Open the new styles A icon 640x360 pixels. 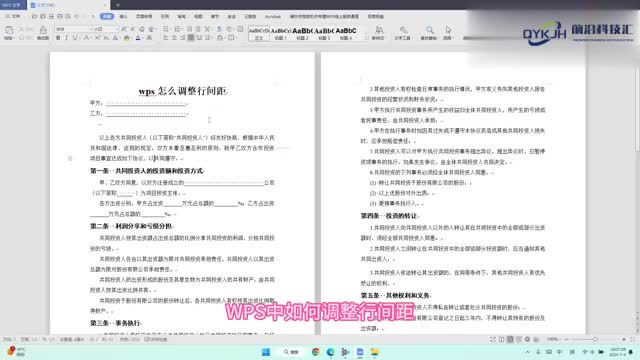pyautogui.click(x=379, y=30)
